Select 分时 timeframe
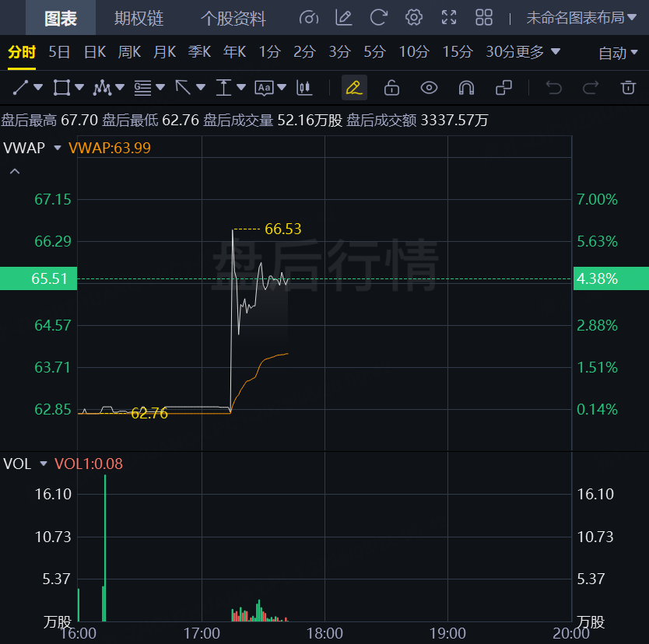 (22, 53)
